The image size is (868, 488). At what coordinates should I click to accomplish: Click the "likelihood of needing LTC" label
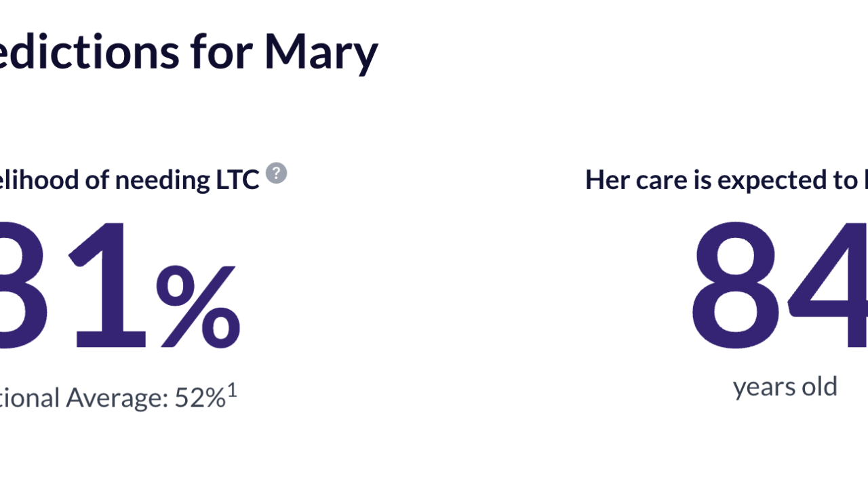point(129,180)
